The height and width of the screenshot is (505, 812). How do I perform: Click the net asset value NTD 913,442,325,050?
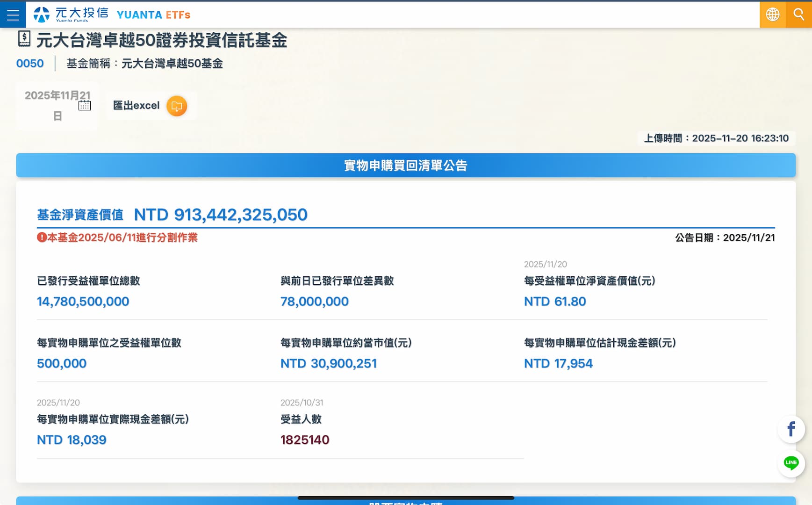tap(220, 215)
